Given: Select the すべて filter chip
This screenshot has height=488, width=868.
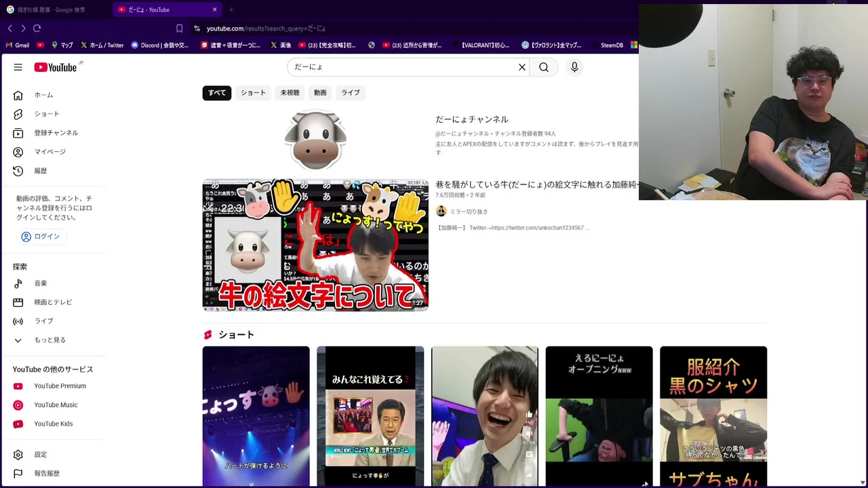Looking at the screenshot, I should pyautogui.click(x=217, y=93).
